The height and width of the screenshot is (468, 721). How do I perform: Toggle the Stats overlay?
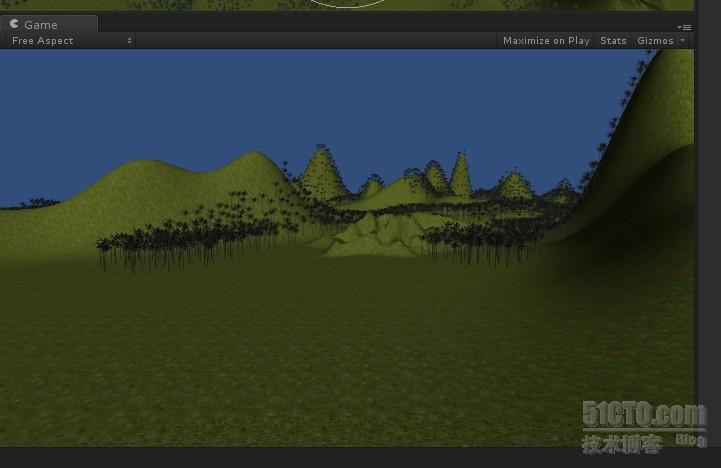[x=613, y=41]
